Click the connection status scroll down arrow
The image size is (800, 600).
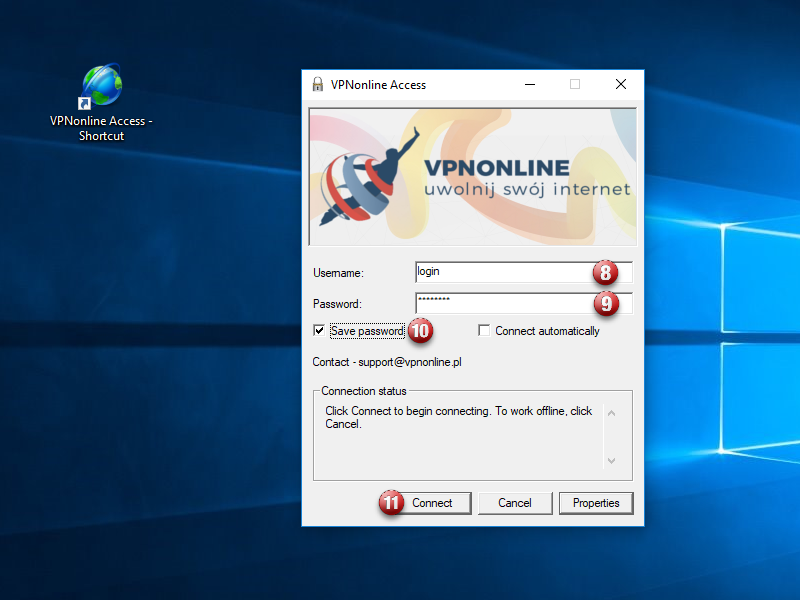pyautogui.click(x=612, y=461)
